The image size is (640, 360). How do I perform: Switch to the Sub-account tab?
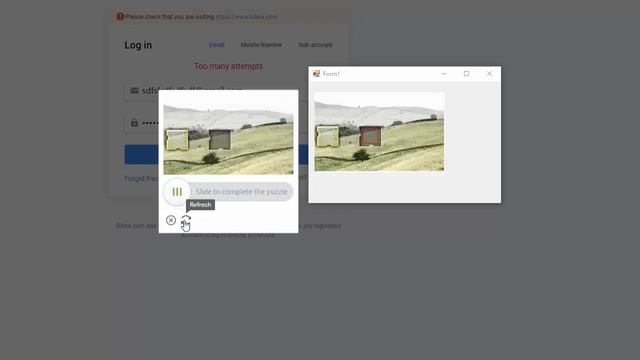coord(315,45)
